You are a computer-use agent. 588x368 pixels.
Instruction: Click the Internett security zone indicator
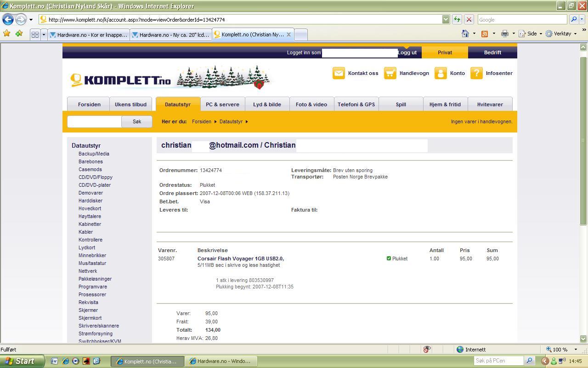pos(471,350)
